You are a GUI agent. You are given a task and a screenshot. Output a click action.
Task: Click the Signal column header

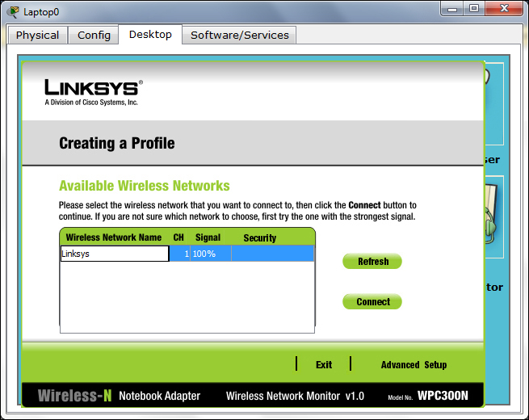(208, 237)
